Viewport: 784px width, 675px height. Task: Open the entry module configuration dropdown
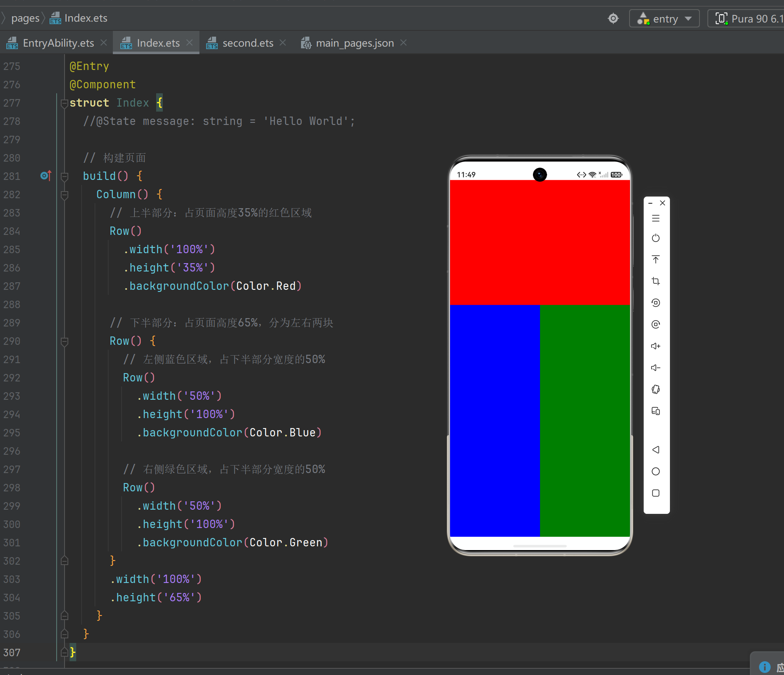tap(664, 18)
